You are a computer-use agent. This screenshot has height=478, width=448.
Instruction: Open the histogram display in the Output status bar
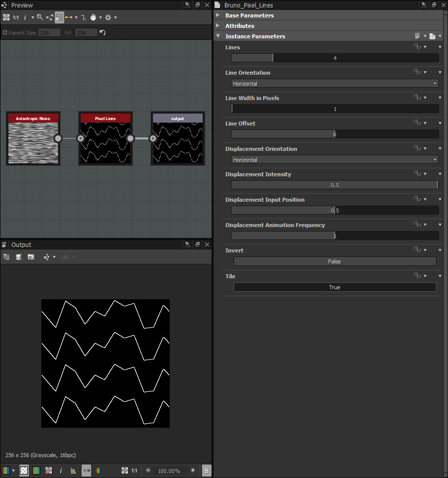[x=74, y=470]
